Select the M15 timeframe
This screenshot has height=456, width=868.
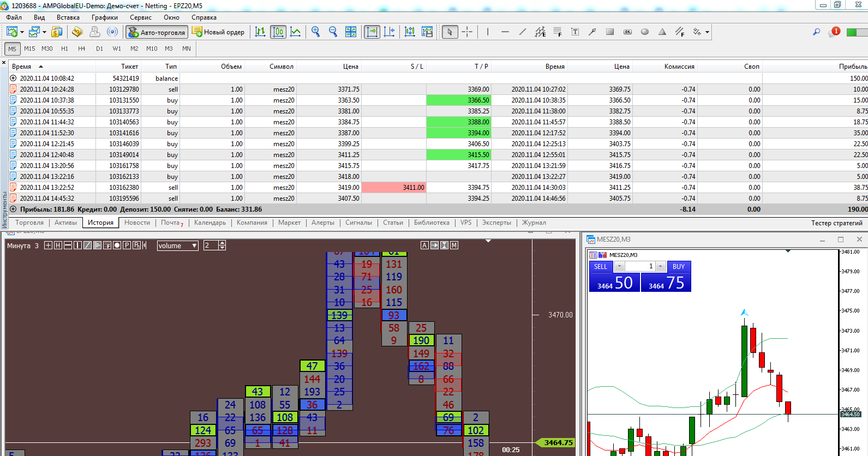tap(29, 49)
